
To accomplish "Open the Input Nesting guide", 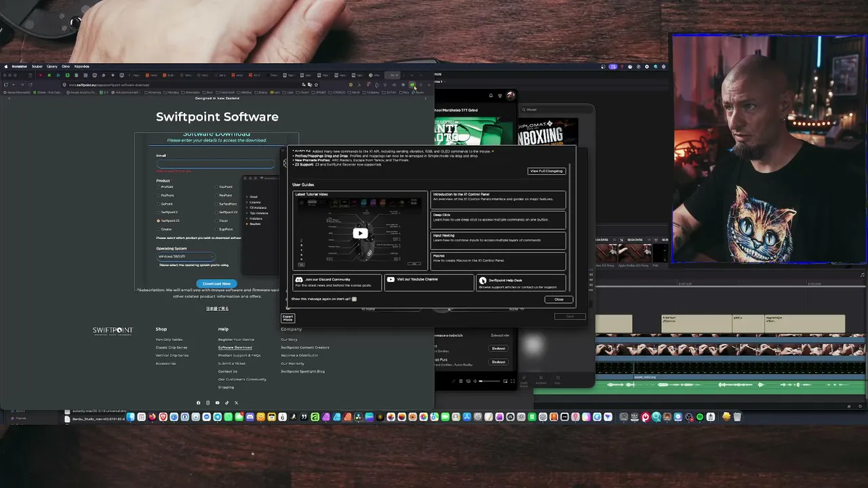I will [x=498, y=240].
